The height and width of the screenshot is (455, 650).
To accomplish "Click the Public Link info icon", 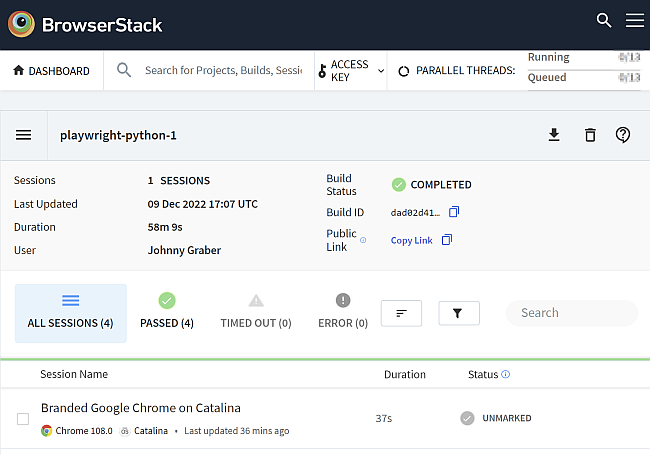I will (x=363, y=240).
